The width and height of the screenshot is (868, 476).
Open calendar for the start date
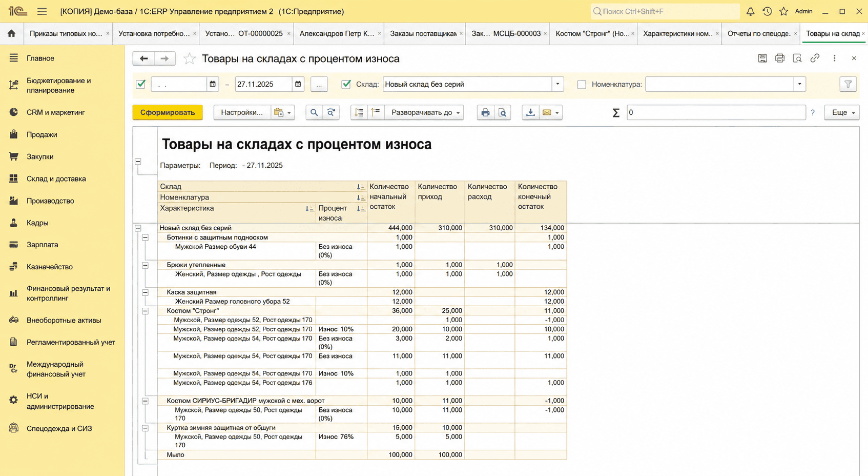213,84
